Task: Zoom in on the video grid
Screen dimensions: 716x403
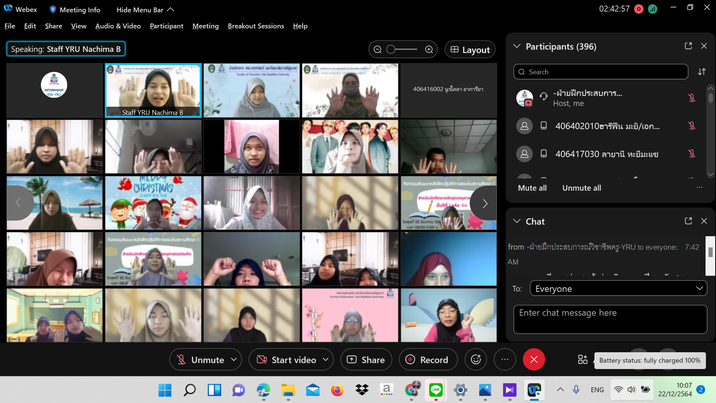Action: (x=429, y=49)
